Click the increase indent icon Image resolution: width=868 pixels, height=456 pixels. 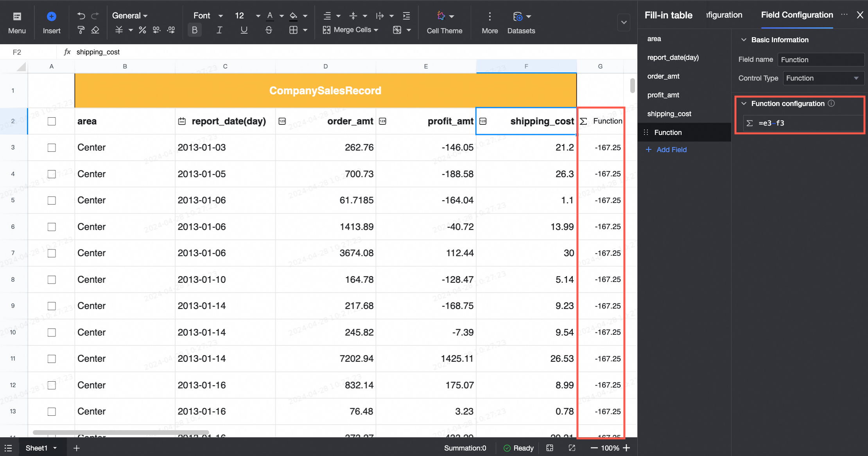[x=407, y=16]
